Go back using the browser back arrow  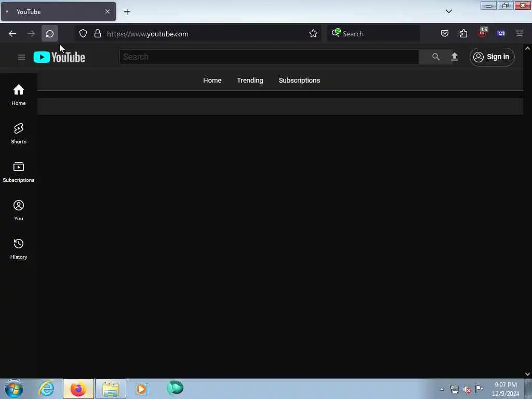pos(12,34)
